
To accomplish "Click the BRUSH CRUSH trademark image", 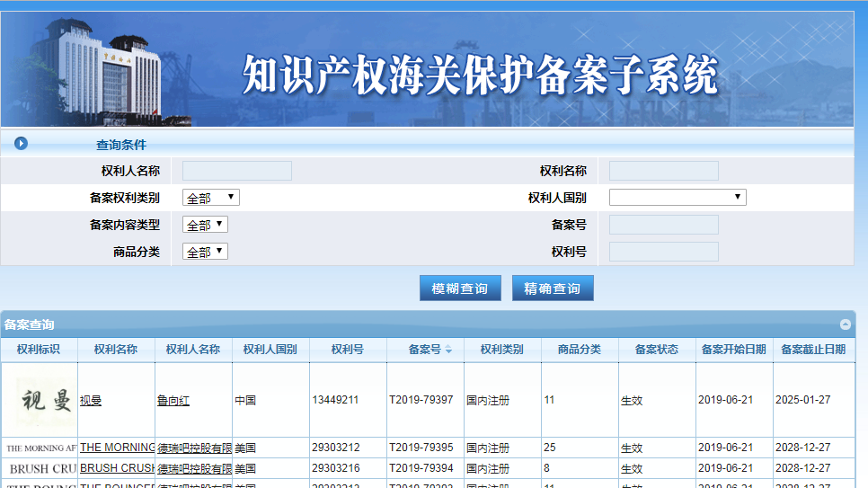I will [40, 468].
